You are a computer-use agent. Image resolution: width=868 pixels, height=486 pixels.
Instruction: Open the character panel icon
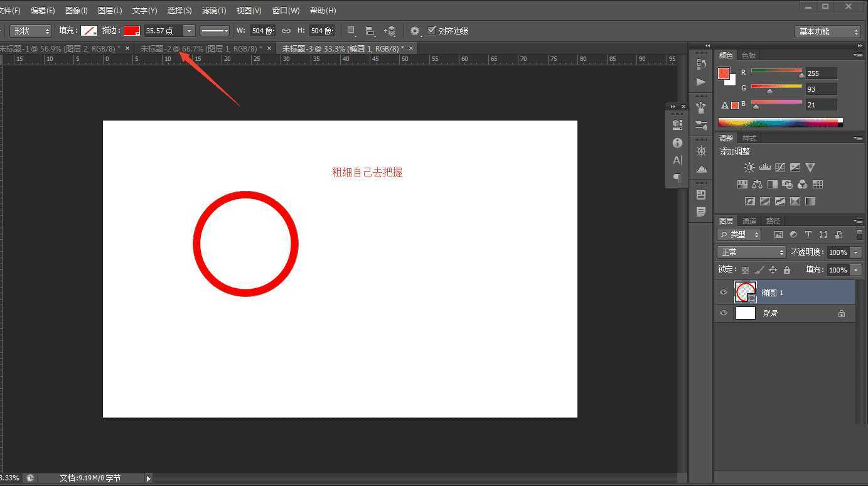click(677, 160)
